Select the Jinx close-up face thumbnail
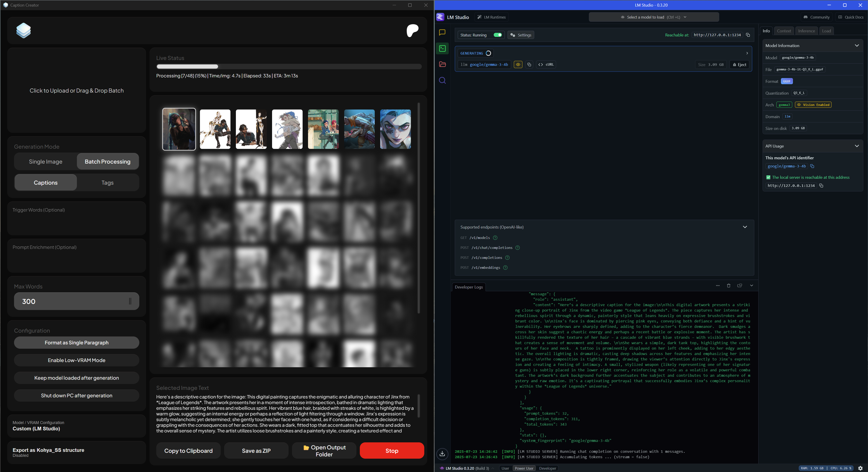This screenshot has height=472, width=868. tap(395, 129)
